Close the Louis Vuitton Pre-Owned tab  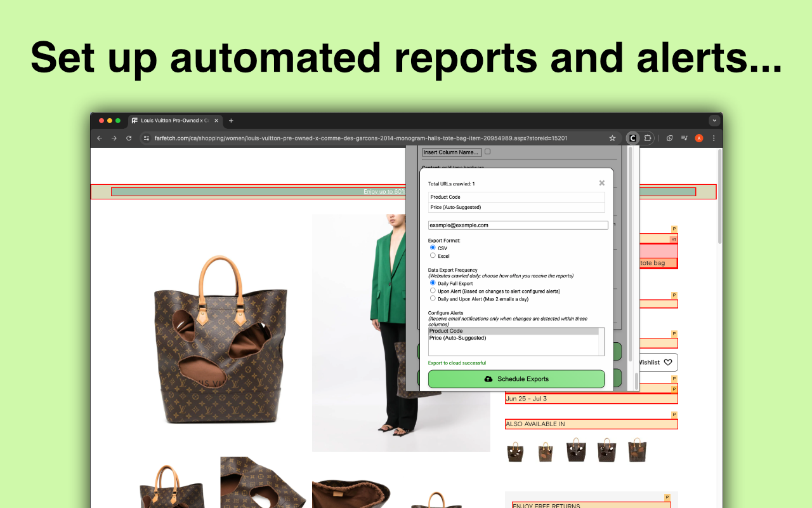click(216, 121)
